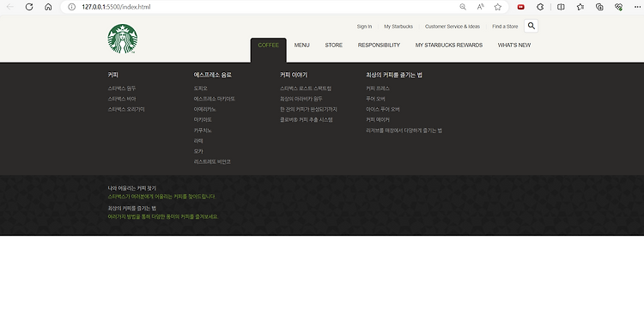Click the Starbucks siren logo

tap(123, 39)
